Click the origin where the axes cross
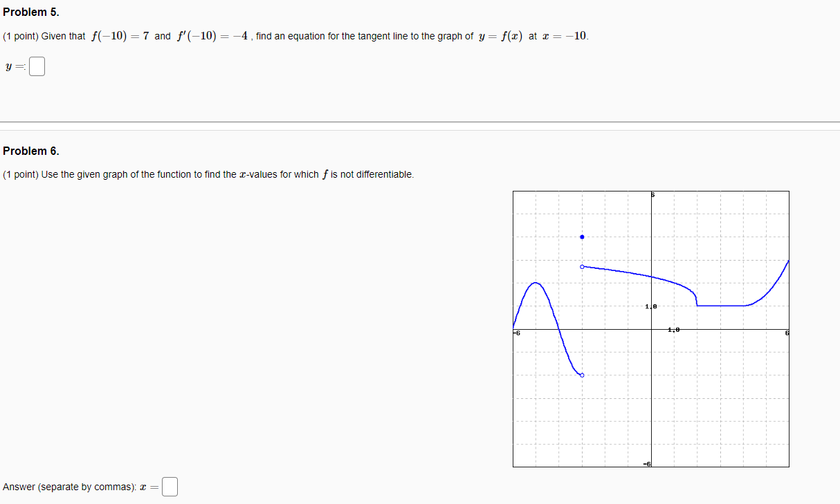 (651, 329)
